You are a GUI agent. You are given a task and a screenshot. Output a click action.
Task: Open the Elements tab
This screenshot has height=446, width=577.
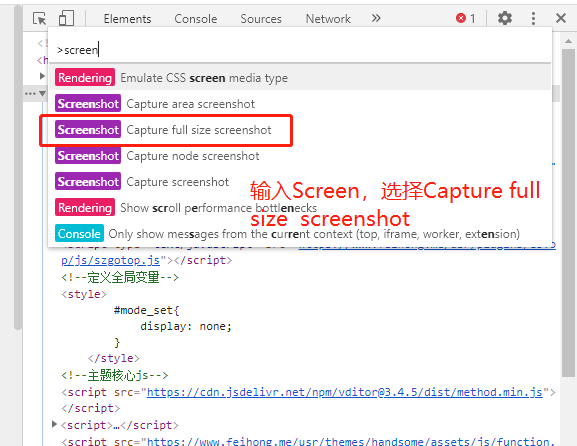click(127, 19)
